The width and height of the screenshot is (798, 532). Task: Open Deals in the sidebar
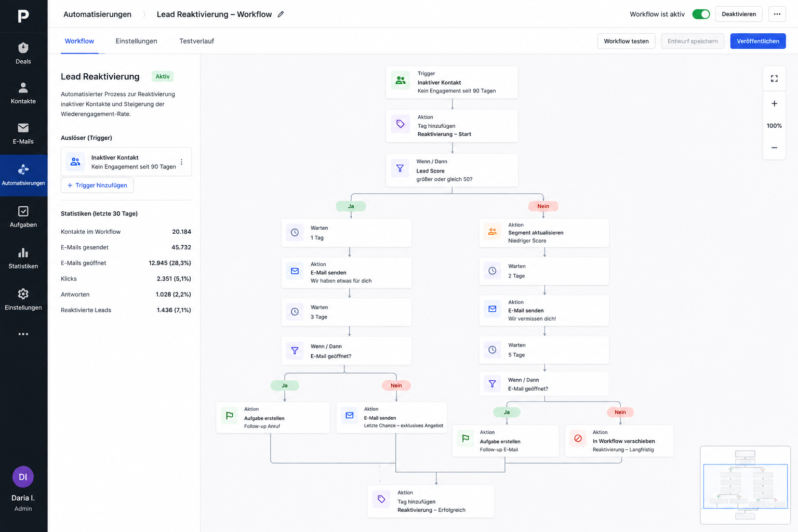tap(23, 54)
